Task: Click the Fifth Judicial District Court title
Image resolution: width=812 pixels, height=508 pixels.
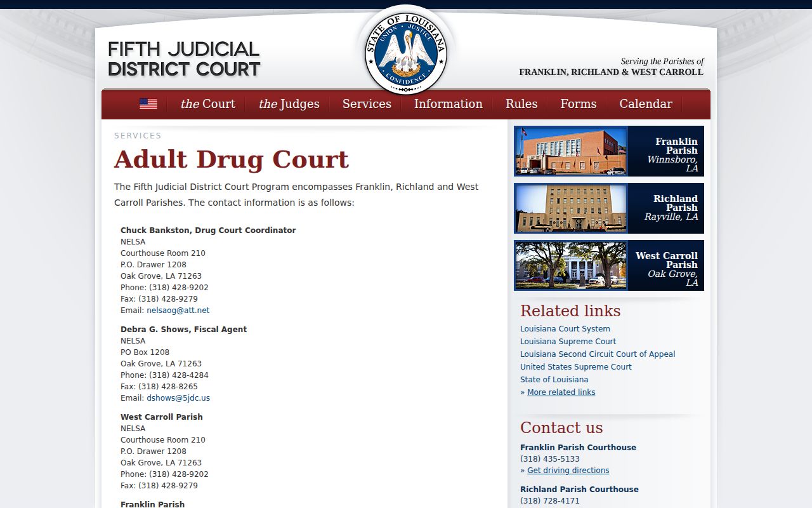Action: click(184, 59)
